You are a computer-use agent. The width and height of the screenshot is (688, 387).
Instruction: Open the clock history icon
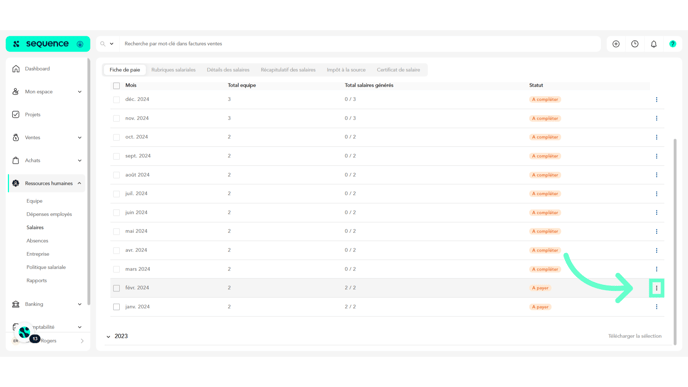(635, 44)
